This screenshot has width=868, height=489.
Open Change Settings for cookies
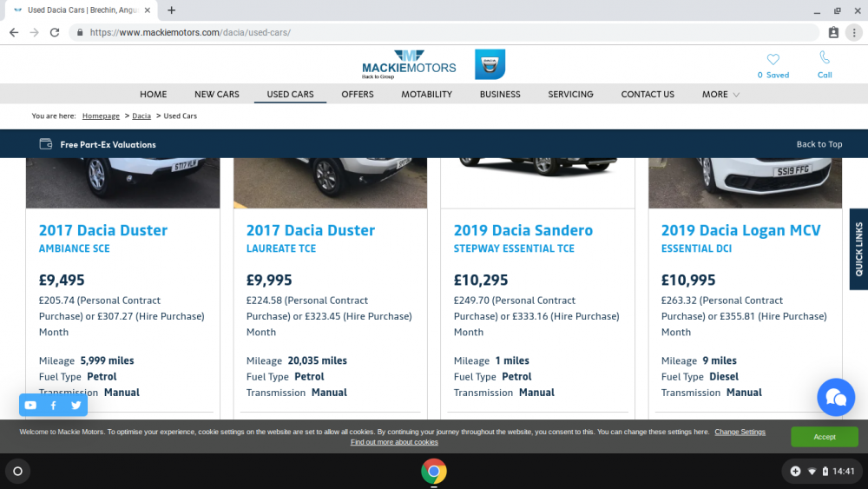(x=740, y=432)
